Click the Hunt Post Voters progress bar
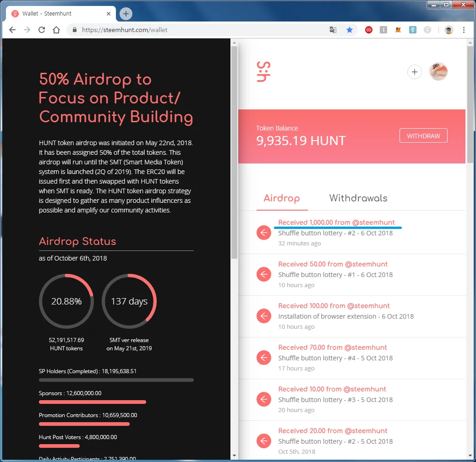 point(59,446)
